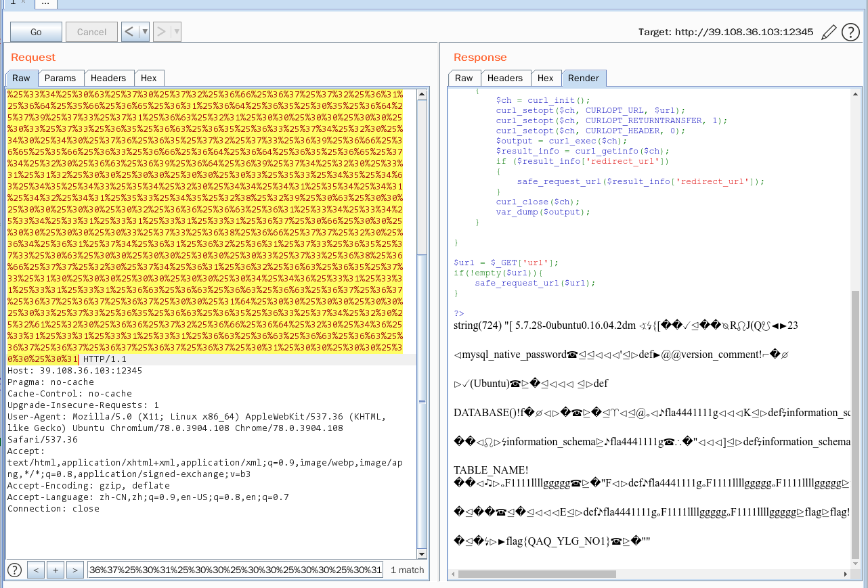The image size is (868, 588).
Task: Switch to the Params tab in Request
Action: coord(60,78)
